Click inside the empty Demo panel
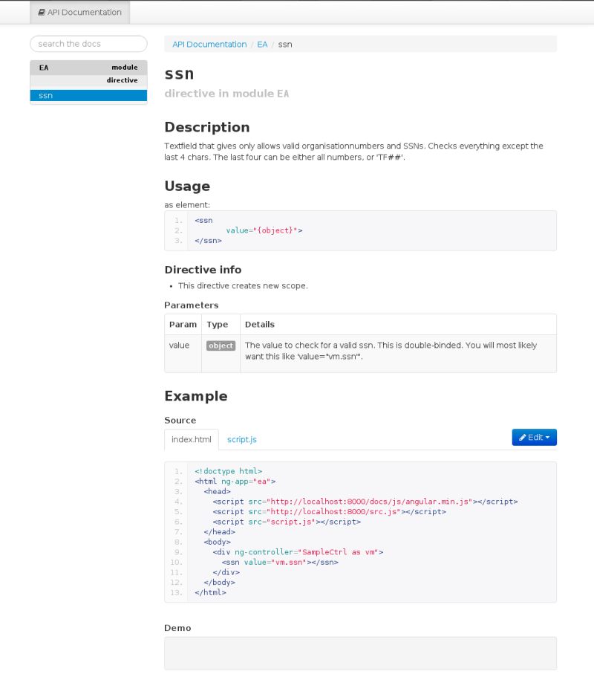The height and width of the screenshot is (700, 594). 360,652
